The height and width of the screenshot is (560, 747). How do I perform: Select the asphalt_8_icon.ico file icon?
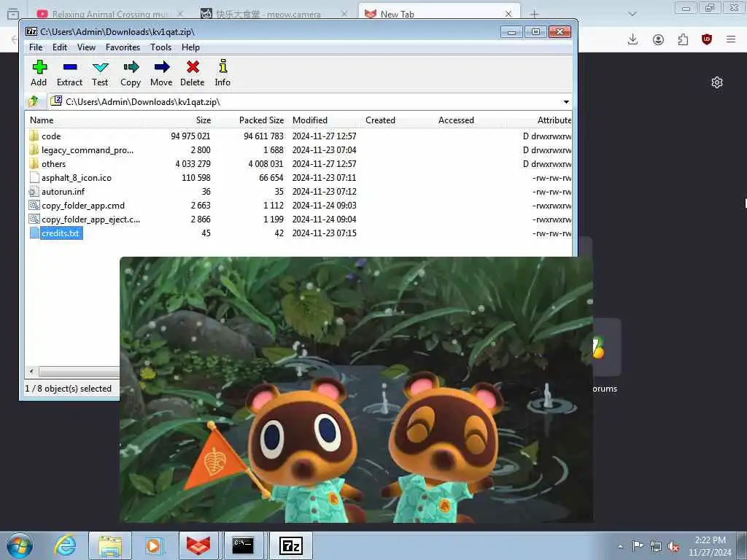(x=34, y=178)
